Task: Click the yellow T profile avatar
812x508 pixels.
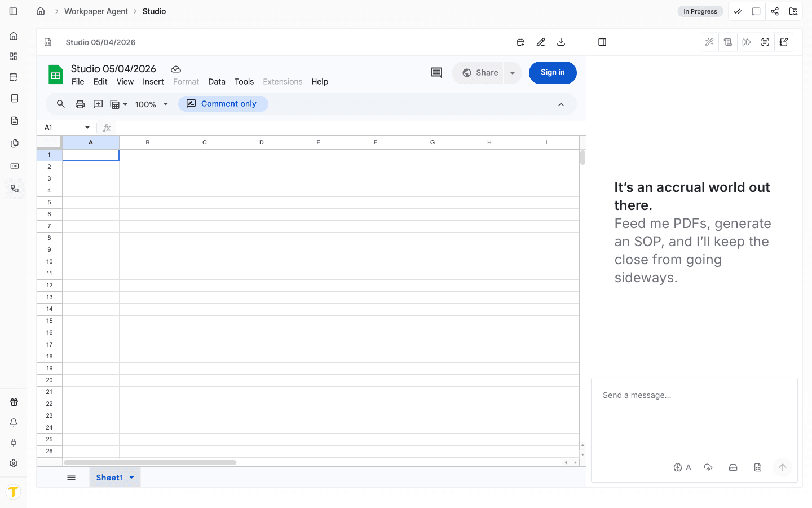Action: [14, 492]
